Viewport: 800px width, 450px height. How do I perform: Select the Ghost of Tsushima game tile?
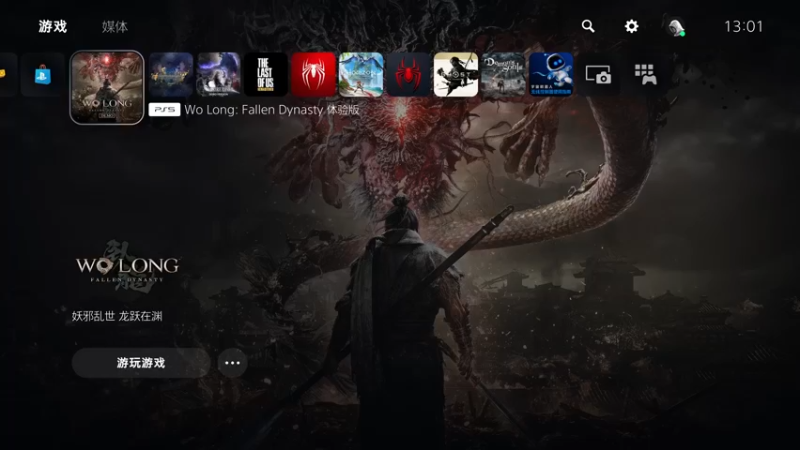point(456,74)
